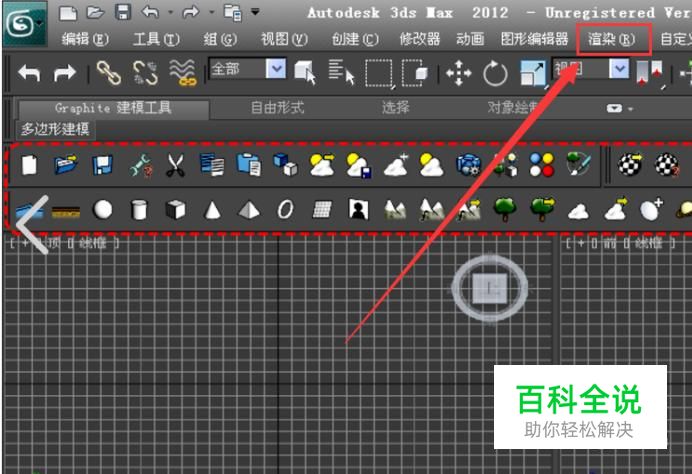The image size is (692, 474).
Task: Expand the quick access toolbar customize arrow
Action: point(255,11)
